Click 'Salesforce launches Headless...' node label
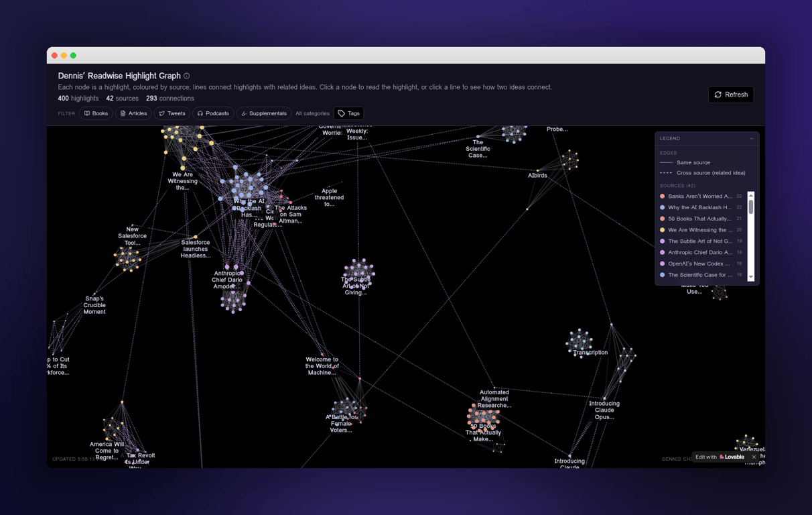Screen dimensions: 812x515 [195, 249]
